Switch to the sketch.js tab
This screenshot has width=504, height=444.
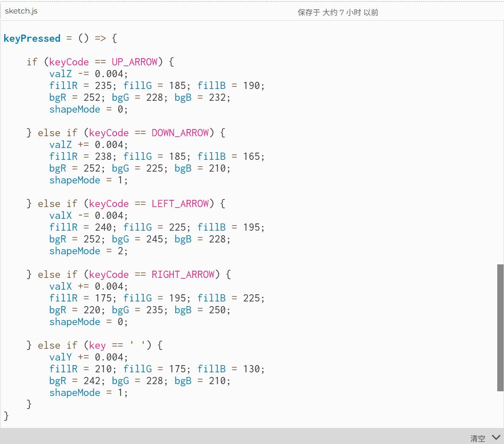[21, 11]
